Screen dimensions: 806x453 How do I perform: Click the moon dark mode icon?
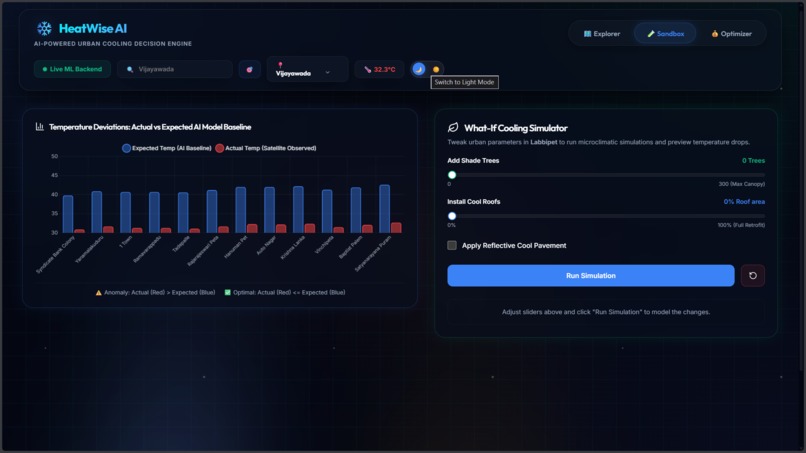pyautogui.click(x=419, y=69)
